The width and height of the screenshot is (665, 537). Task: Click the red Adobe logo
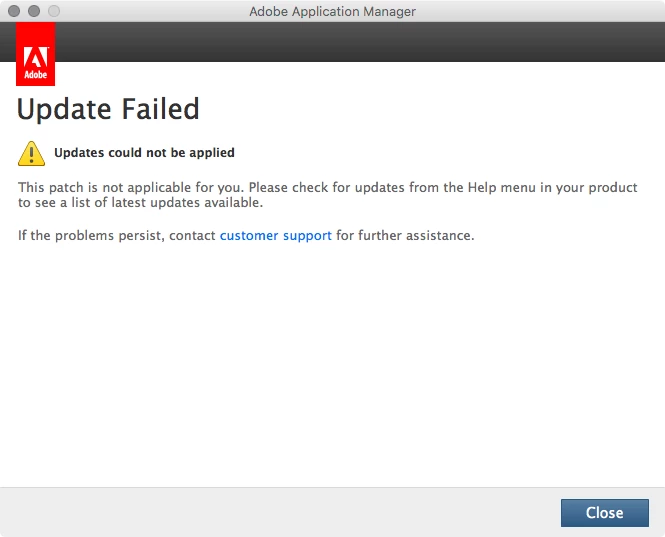(x=36, y=54)
